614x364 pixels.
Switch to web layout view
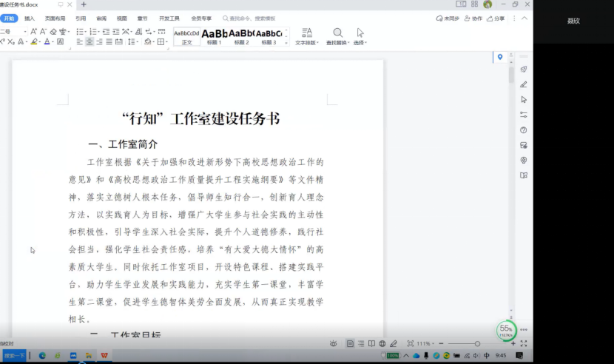[x=382, y=343]
